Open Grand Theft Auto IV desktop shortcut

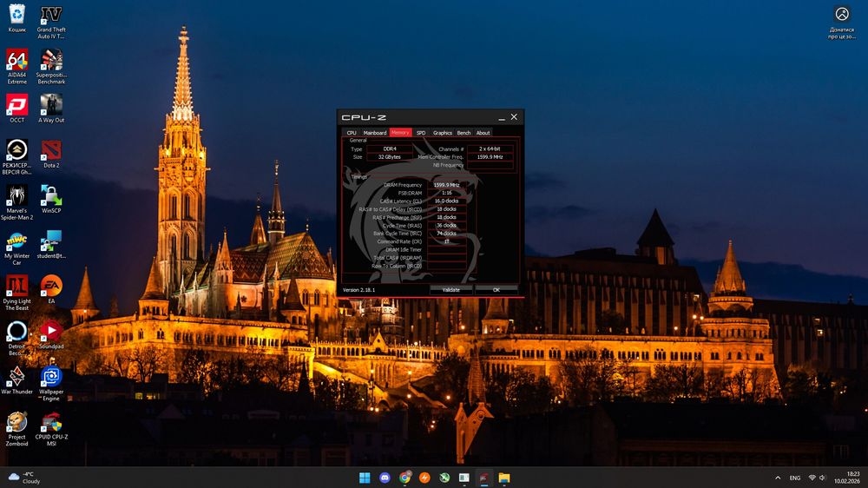(51, 23)
